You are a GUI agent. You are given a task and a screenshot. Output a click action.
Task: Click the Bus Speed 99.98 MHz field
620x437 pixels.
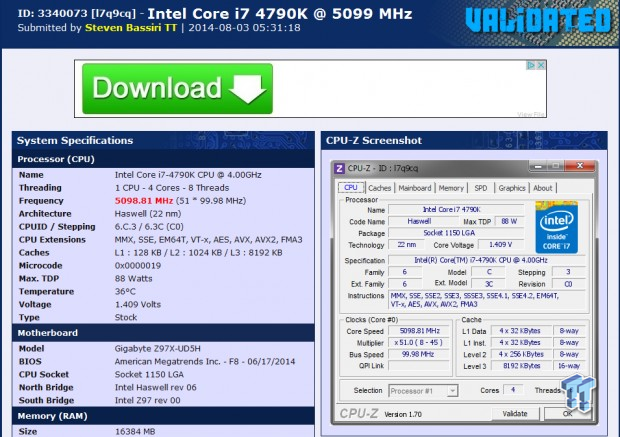(x=419, y=354)
